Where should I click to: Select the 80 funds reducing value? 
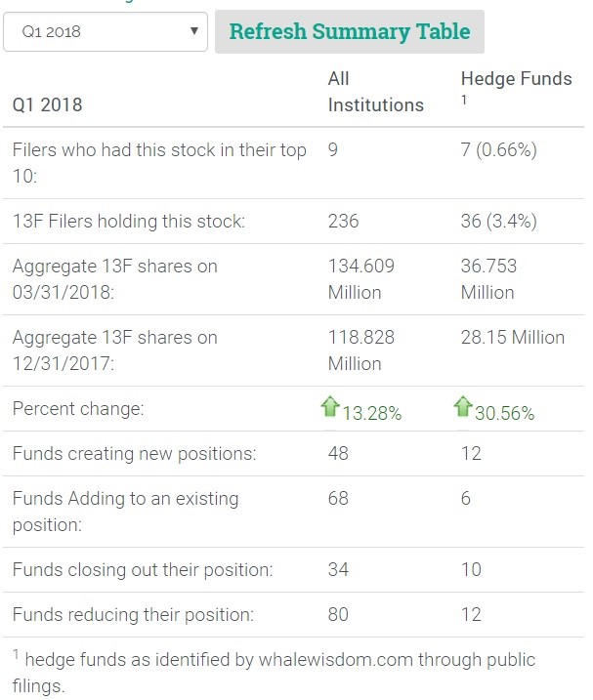(338, 615)
